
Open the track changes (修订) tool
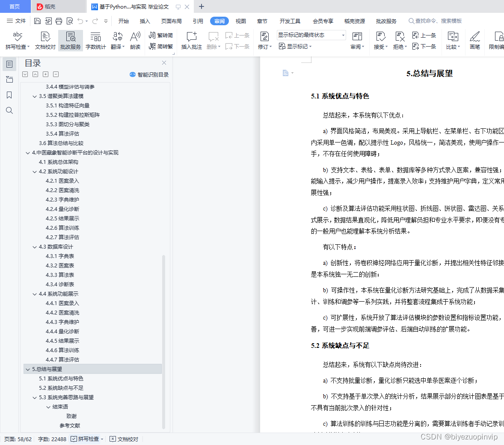pos(264,41)
